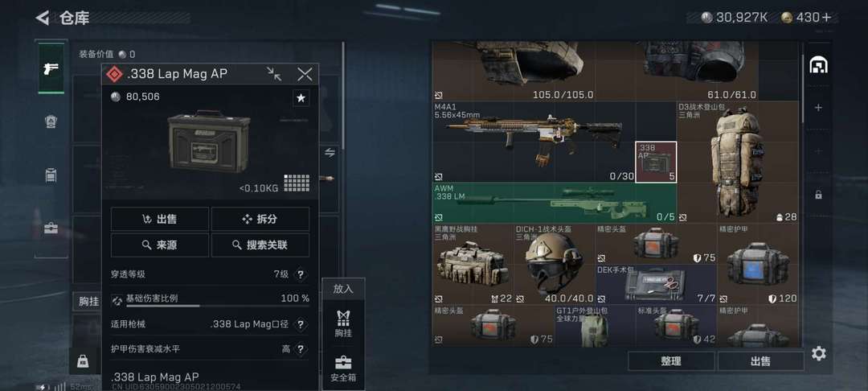
Task: Add a new stash page with plus icon
Action: (818, 108)
